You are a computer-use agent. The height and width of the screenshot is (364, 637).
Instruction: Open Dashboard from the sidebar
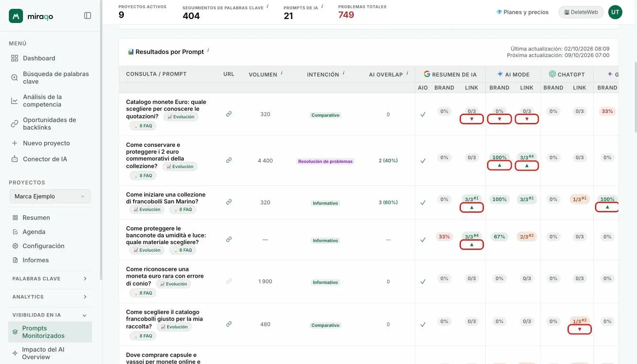(39, 58)
